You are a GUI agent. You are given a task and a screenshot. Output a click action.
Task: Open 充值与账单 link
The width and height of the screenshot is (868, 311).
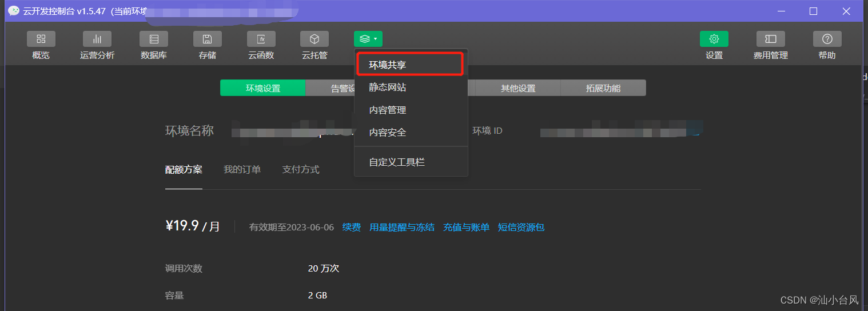tap(466, 227)
